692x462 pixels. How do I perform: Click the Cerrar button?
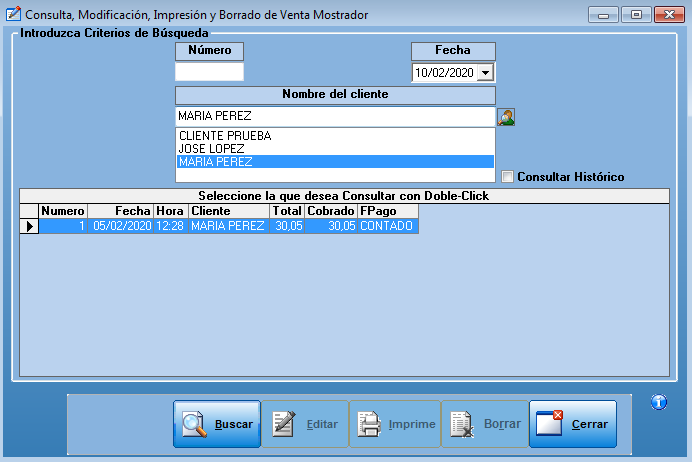(x=573, y=424)
